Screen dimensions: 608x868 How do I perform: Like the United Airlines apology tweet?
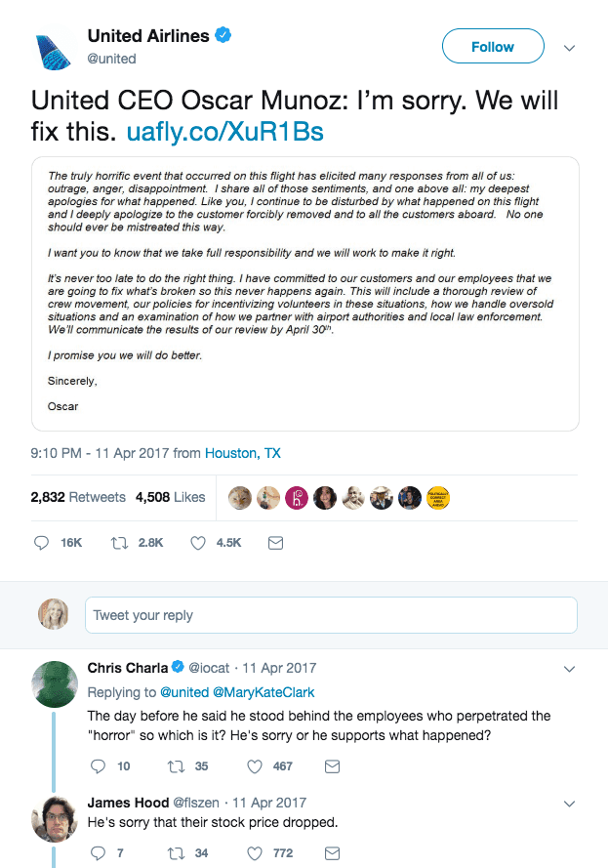click(200, 543)
